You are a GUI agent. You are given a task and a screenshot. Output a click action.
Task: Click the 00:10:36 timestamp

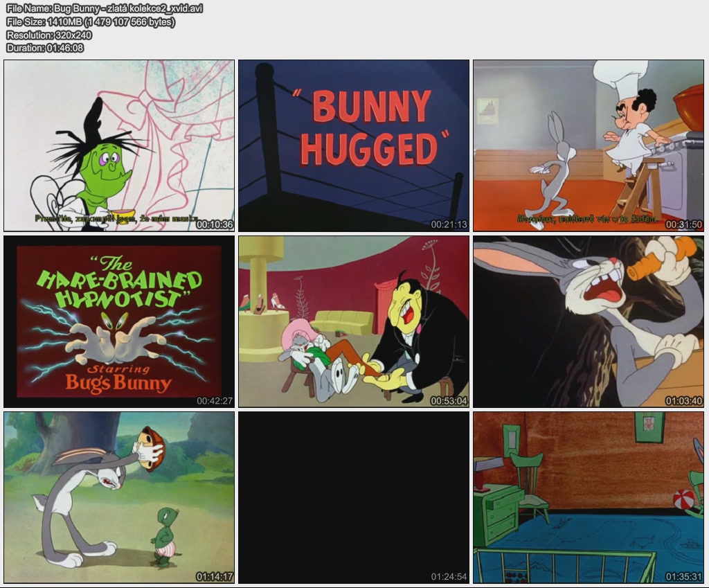215,224
